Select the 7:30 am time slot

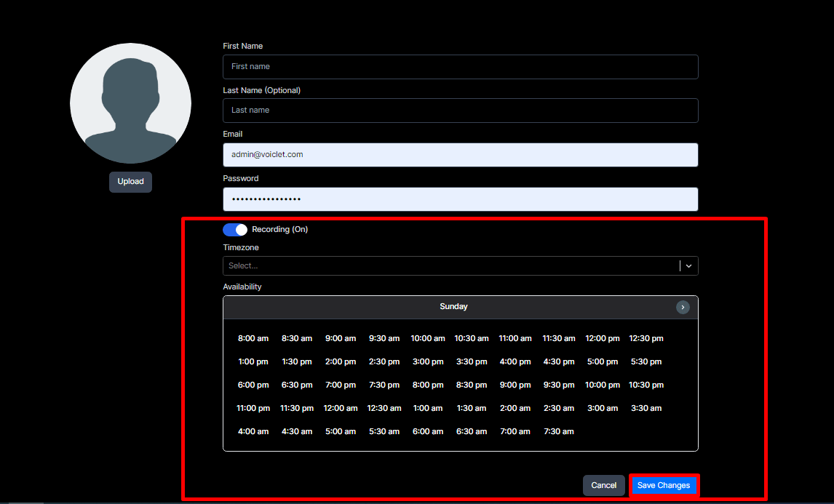coord(558,432)
